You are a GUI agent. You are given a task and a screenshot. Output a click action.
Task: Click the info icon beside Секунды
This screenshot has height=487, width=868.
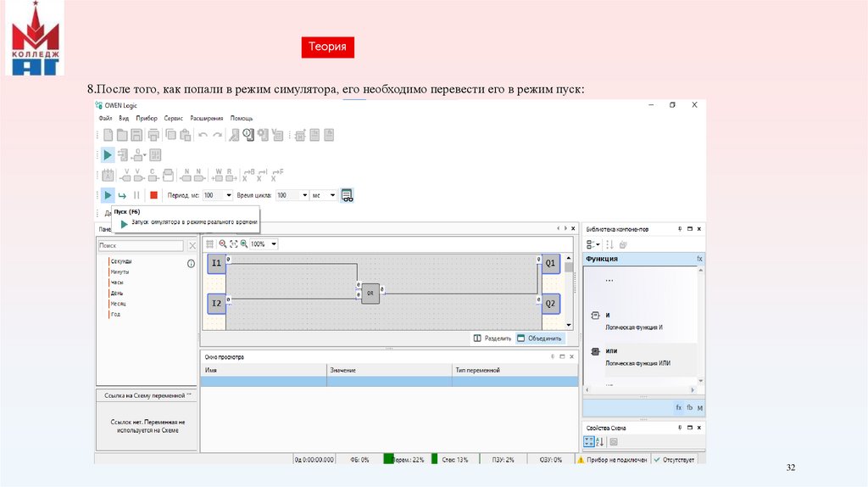[191, 264]
